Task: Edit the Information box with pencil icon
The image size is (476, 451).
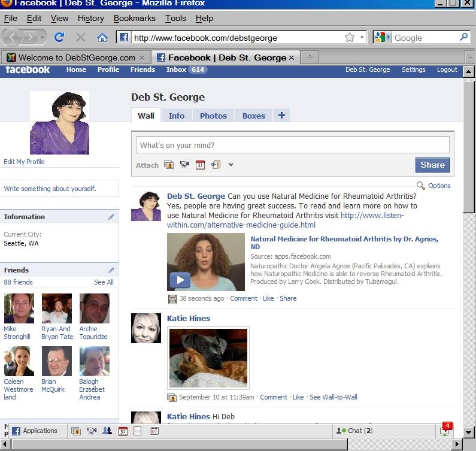Action: tap(111, 217)
